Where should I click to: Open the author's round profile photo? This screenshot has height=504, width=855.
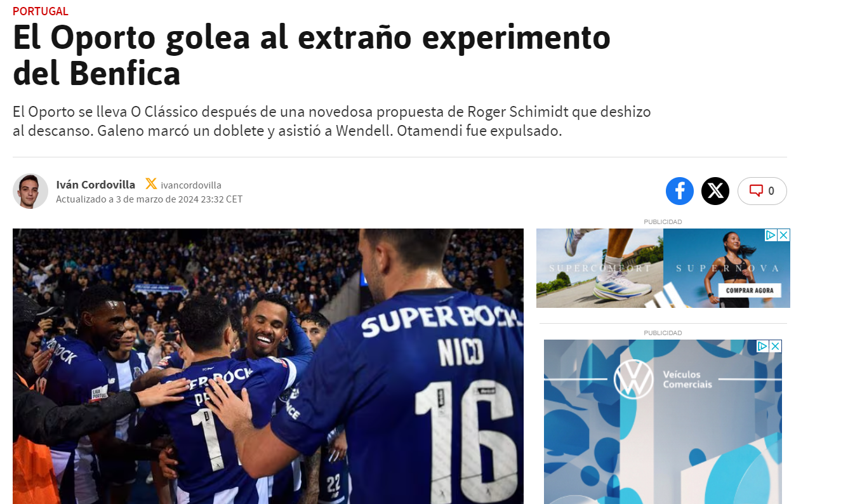[30, 190]
